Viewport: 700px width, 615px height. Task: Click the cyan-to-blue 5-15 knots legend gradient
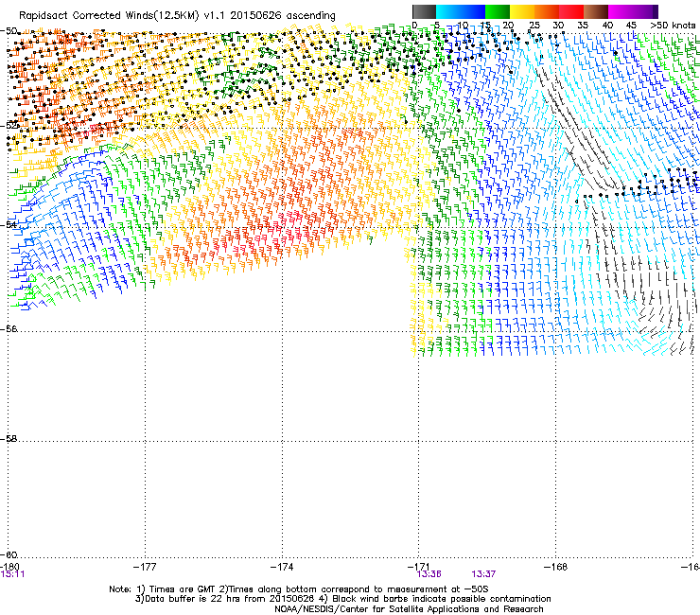coord(461,11)
